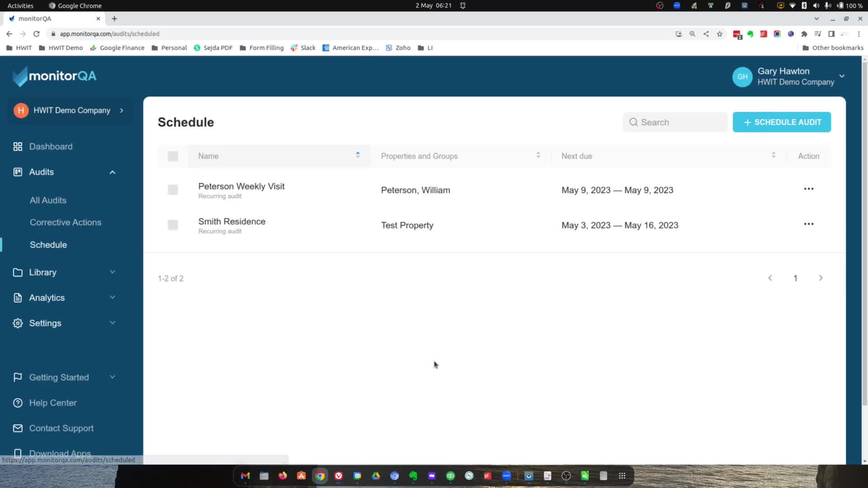Open the All Audits page

pyautogui.click(x=48, y=200)
